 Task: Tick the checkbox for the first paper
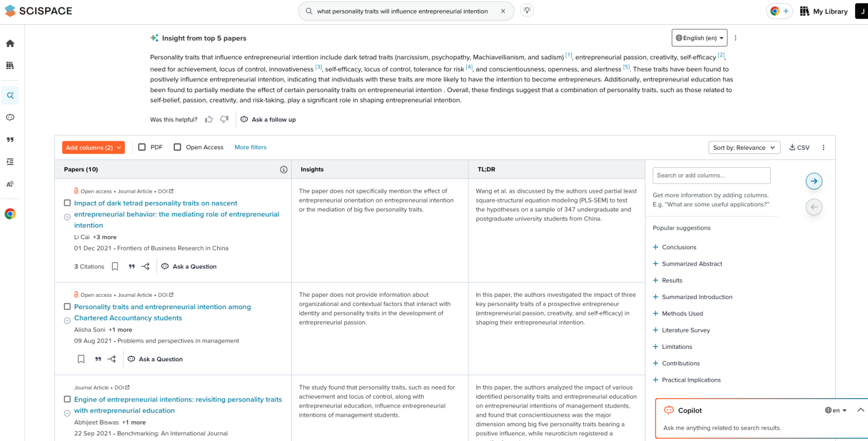coord(67,202)
